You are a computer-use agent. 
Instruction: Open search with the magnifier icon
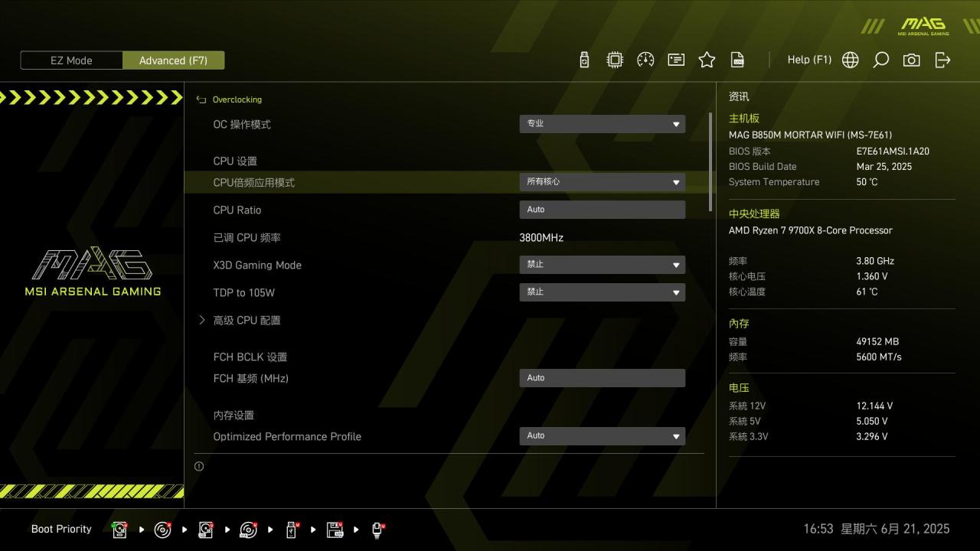point(881,60)
